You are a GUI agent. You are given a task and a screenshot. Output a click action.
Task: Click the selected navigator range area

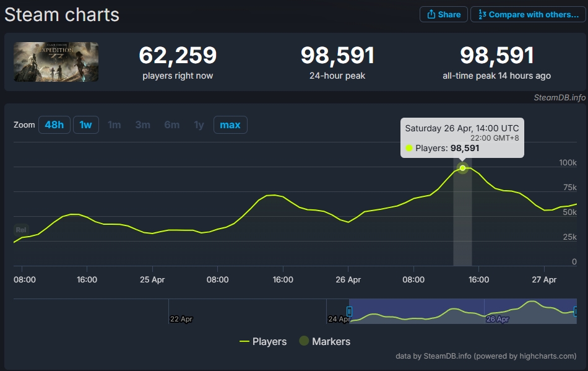(x=463, y=312)
